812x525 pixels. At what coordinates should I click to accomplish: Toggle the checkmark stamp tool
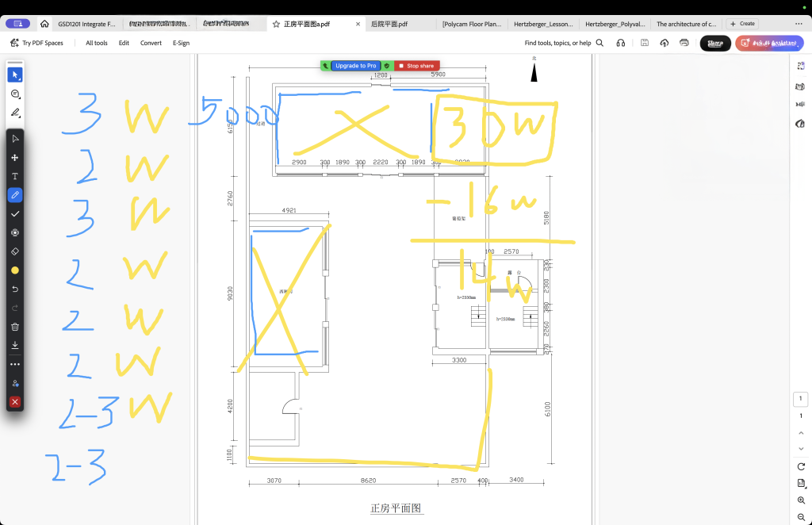point(15,214)
